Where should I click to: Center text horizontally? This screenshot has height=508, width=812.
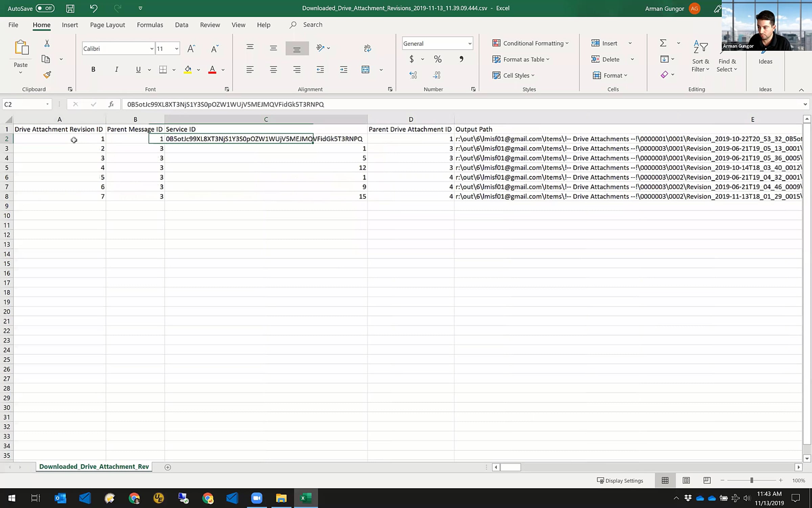point(273,70)
